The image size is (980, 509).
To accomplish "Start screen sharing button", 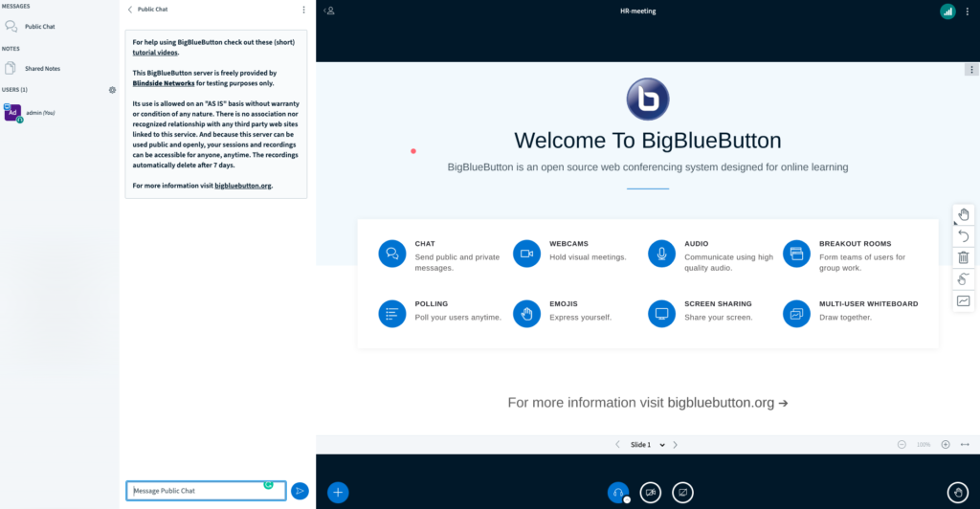I will point(682,492).
